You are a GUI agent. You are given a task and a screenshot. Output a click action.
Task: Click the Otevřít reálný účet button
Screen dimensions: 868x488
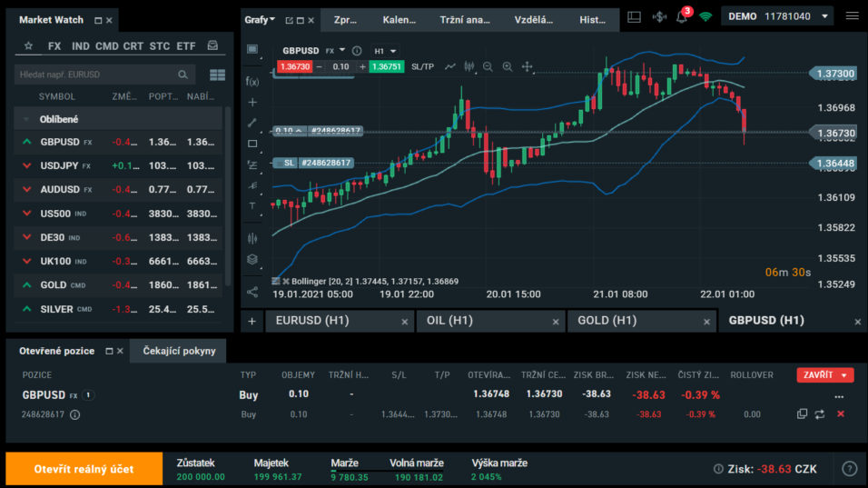84,469
